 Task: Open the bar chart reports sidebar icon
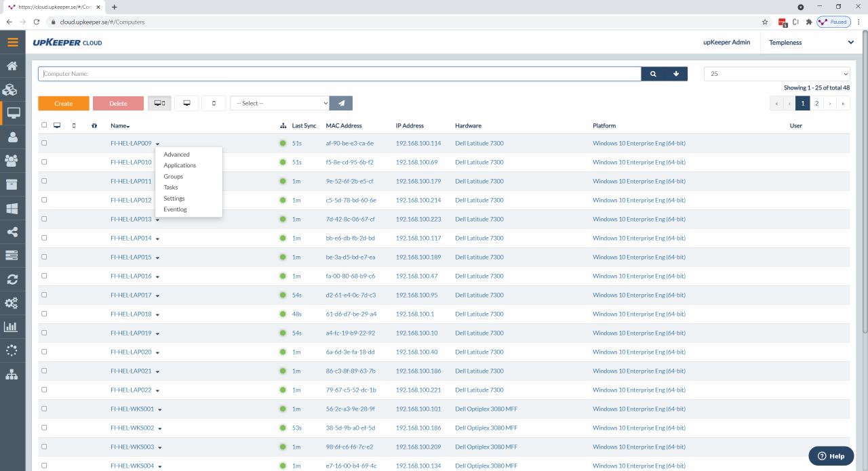pyautogui.click(x=12, y=327)
